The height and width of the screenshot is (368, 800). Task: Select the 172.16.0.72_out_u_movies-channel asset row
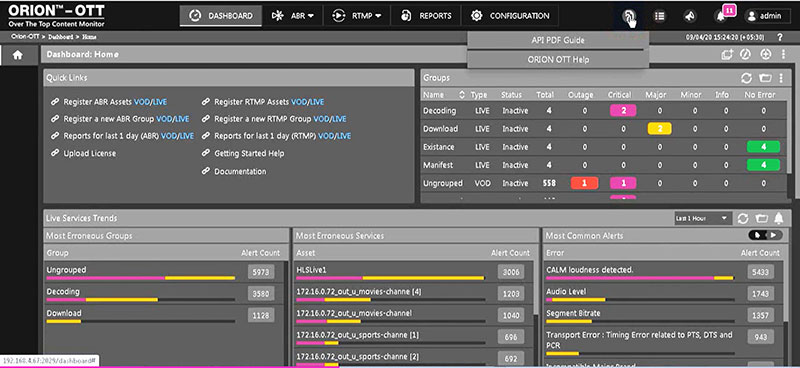tap(414, 316)
